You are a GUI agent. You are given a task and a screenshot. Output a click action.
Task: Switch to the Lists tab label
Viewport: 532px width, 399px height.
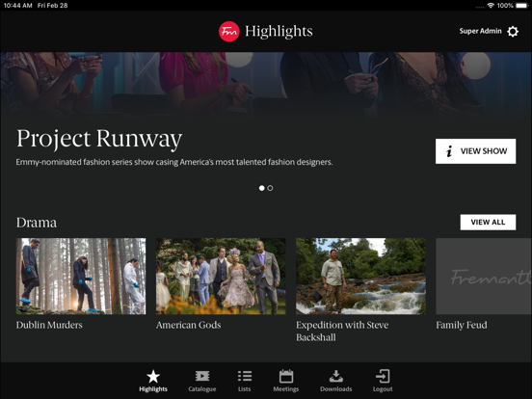click(x=244, y=389)
